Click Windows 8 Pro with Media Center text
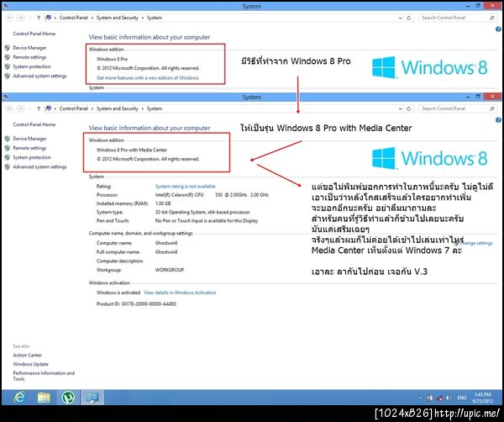Screen dimensions: 504x422 coord(132,150)
